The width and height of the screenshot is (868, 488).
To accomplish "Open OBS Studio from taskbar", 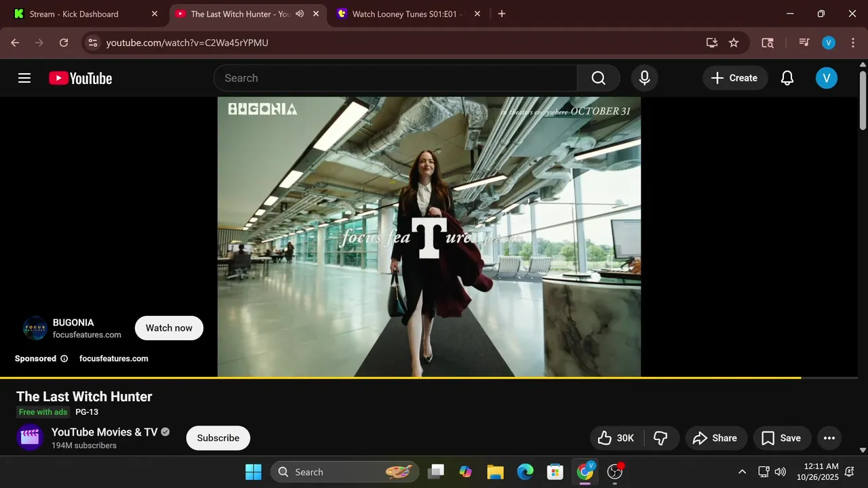I will pos(614,472).
